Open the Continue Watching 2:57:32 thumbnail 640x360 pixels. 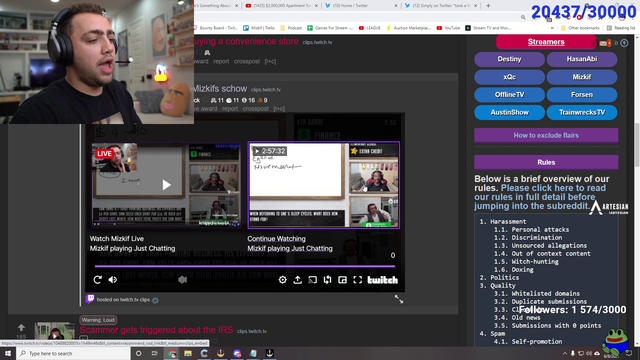coord(324,185)
